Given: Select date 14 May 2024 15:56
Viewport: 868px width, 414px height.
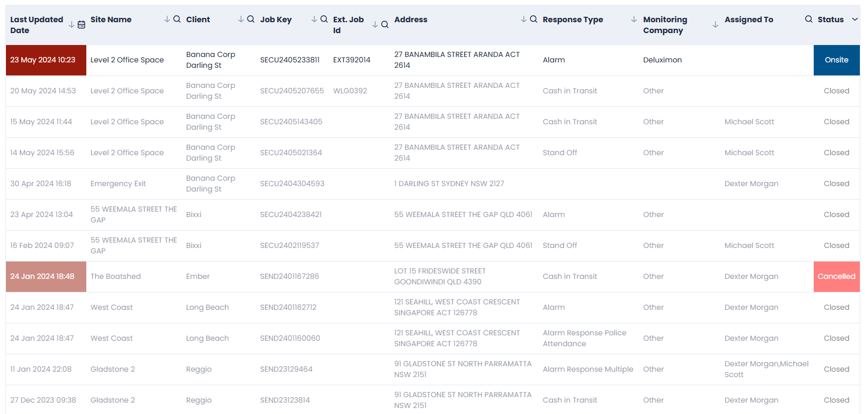Looking at the screenshot, I should click(42, 152).
